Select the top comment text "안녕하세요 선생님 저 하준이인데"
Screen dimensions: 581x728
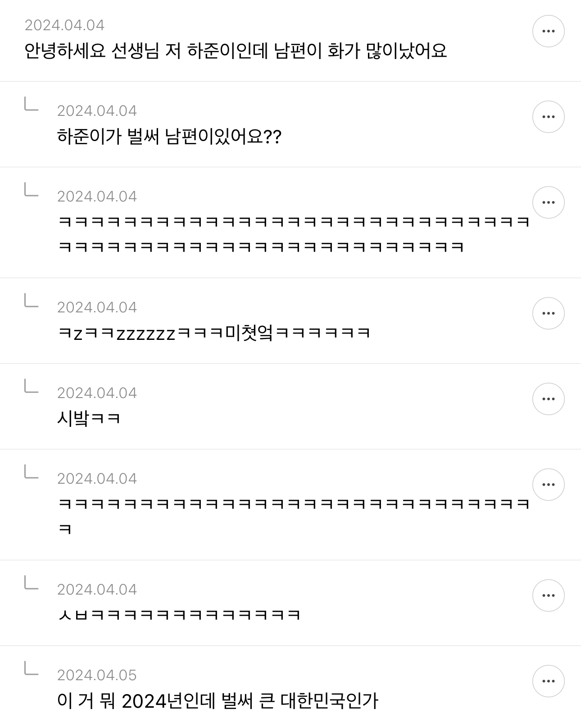235,51
